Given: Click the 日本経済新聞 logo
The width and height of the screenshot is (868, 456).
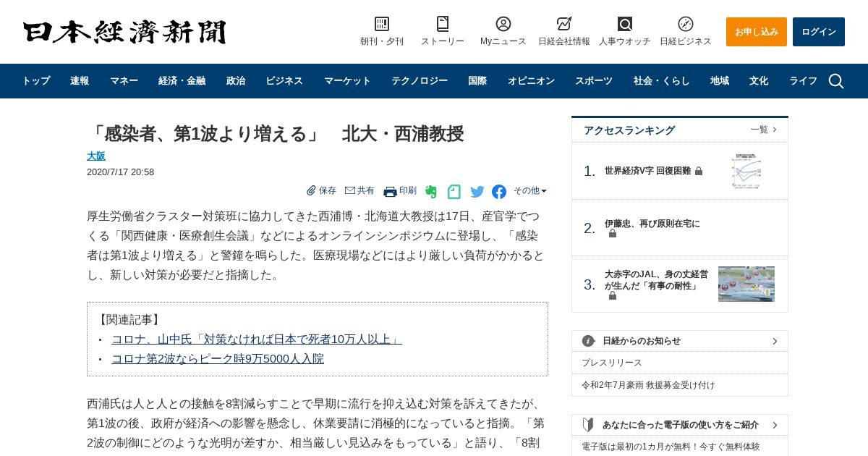Looking at the screenshot, I should 124,32.
